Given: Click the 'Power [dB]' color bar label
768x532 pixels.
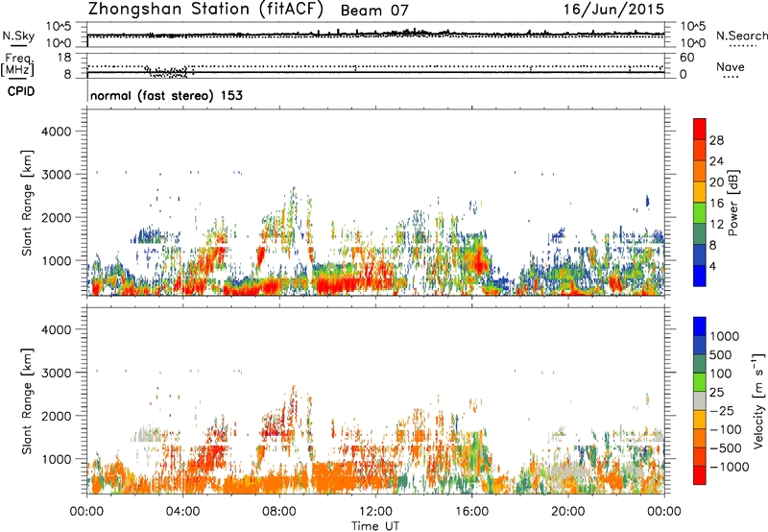Looking at the screenshot, I should [x=732, y=203].
